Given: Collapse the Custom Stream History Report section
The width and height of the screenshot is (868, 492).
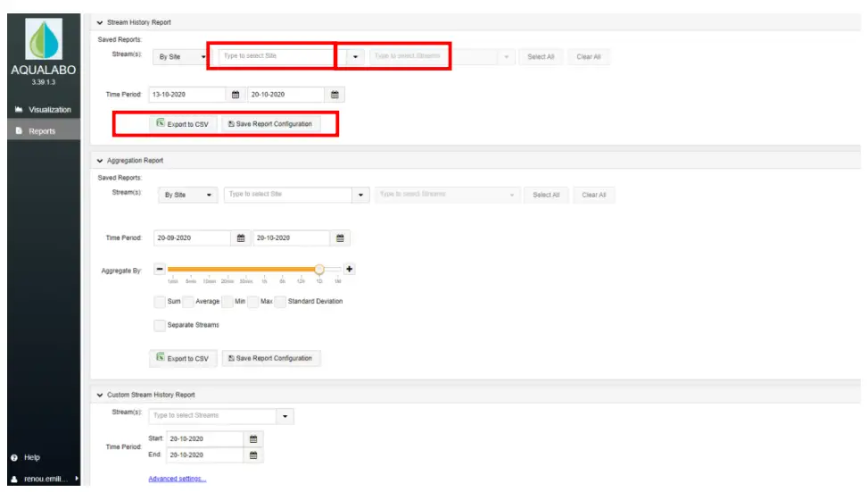Looking at the screenshot, I should [100, 395].
